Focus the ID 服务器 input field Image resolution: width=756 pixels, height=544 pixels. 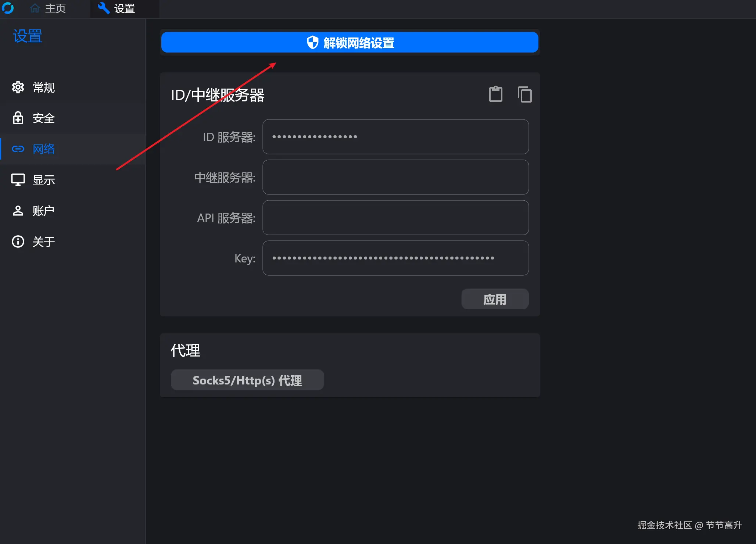(396, 137)
